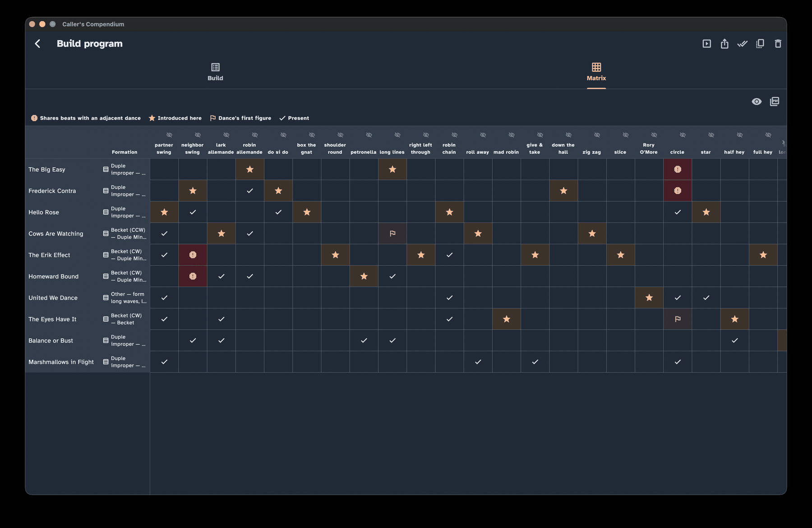
Task: Reveal more columns with the right chevron
Action: (x=783, y=142)
